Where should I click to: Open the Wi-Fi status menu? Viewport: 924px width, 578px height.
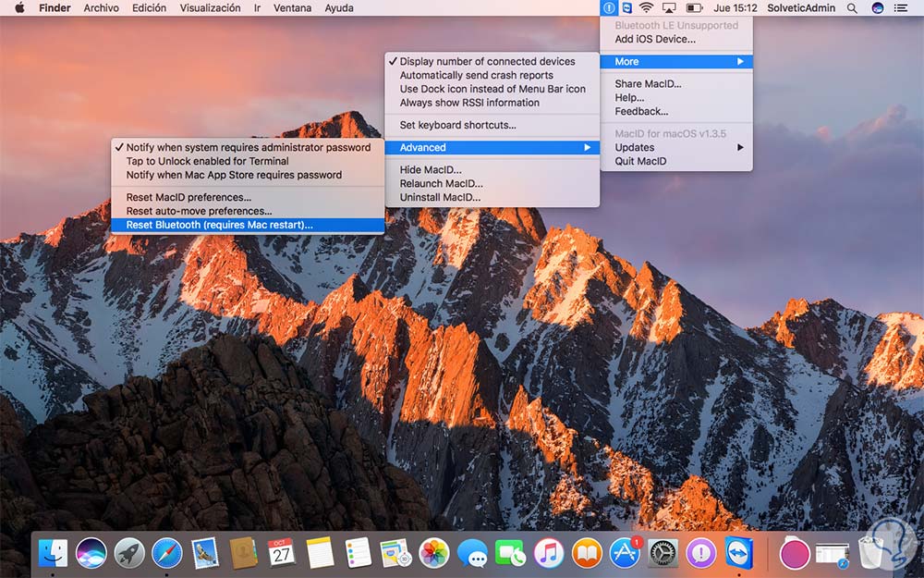pos(647,7)
